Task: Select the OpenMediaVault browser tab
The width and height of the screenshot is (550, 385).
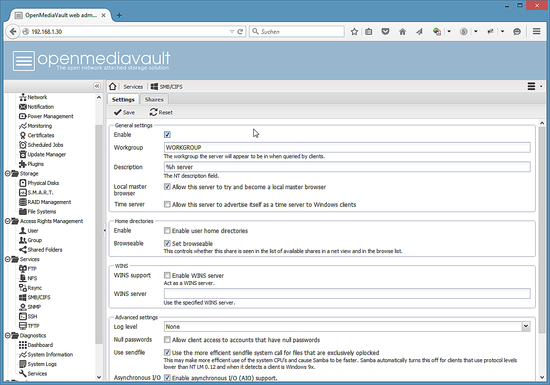Action: click(x=60, y=15)
